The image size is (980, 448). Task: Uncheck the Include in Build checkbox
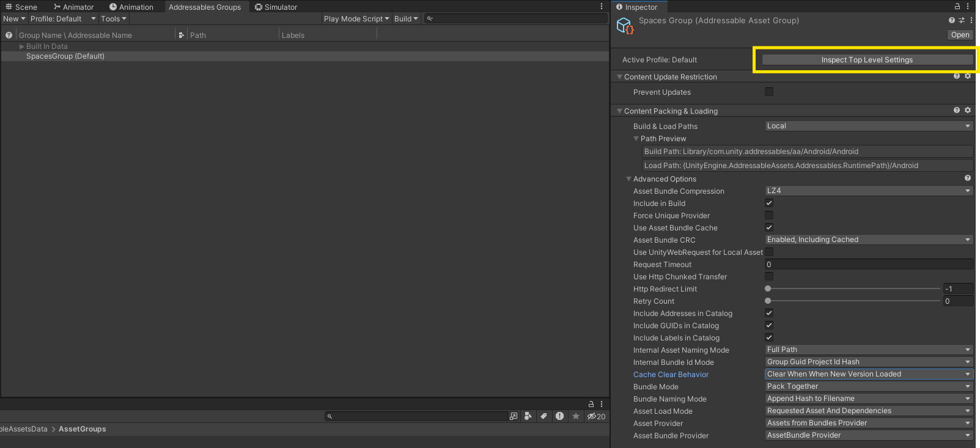tap(769, 203)
